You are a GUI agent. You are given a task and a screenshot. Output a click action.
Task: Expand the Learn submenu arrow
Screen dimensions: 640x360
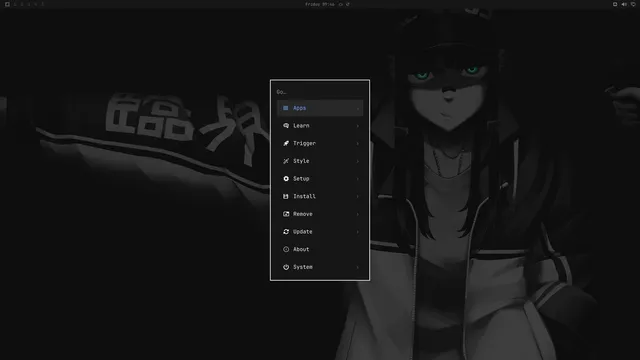(358, 126)
